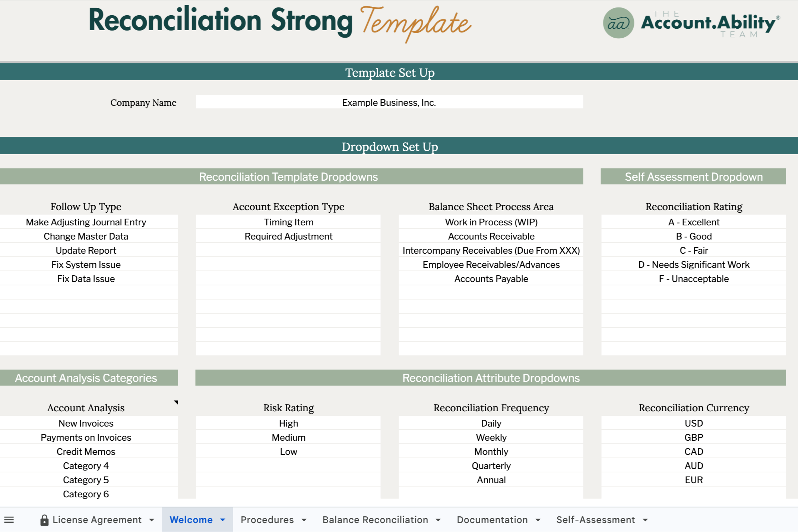Viewport: 798px width, 532px height.
Task: Select the Company Name input cell
Action: 389,102
